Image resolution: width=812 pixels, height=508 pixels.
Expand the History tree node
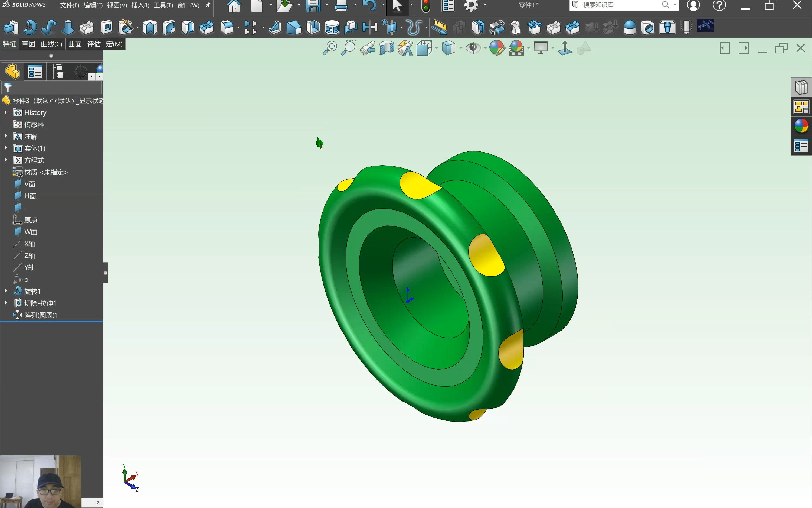(x=6, y=112)
